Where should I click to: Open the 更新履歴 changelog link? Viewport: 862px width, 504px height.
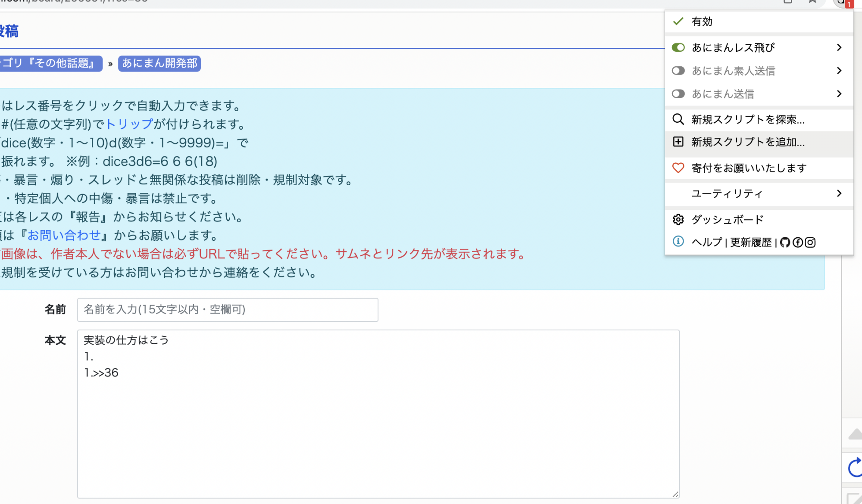tap(750, 243)
